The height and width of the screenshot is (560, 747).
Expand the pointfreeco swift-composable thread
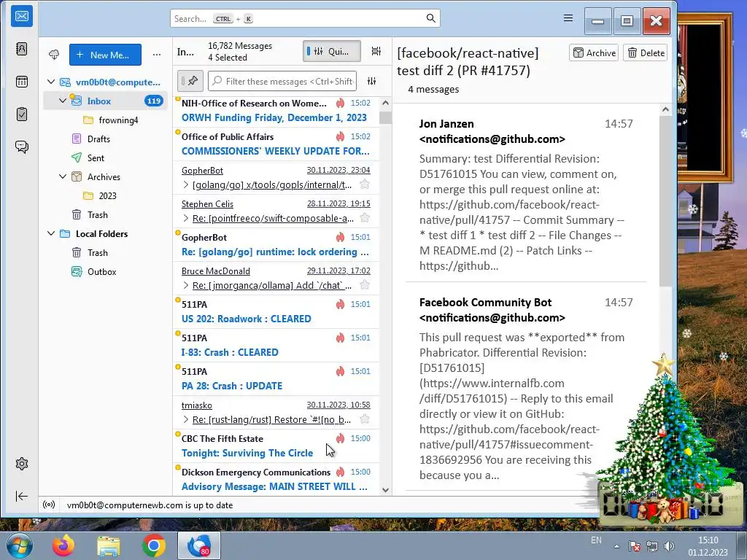click(186, 218)
